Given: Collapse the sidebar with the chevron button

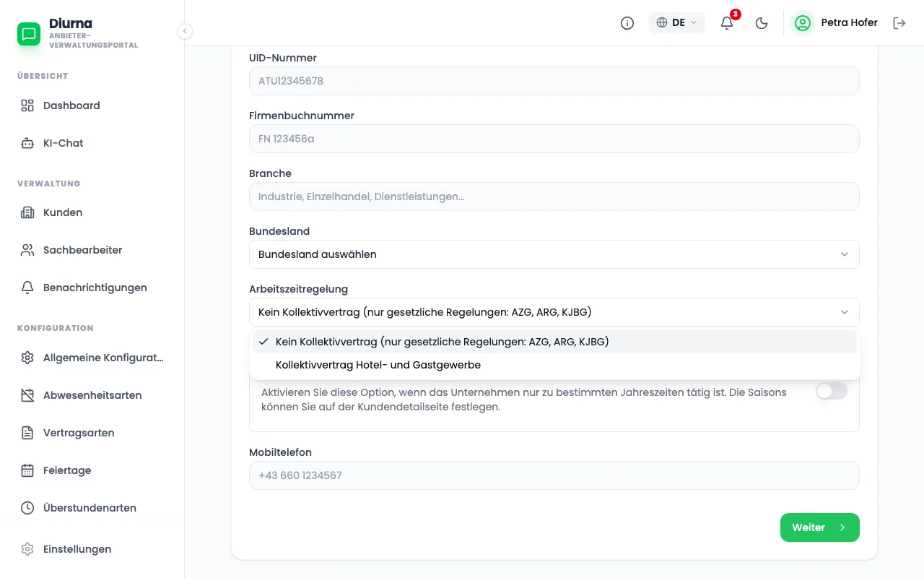Looking at the screenshot, I should coord(185,31).
